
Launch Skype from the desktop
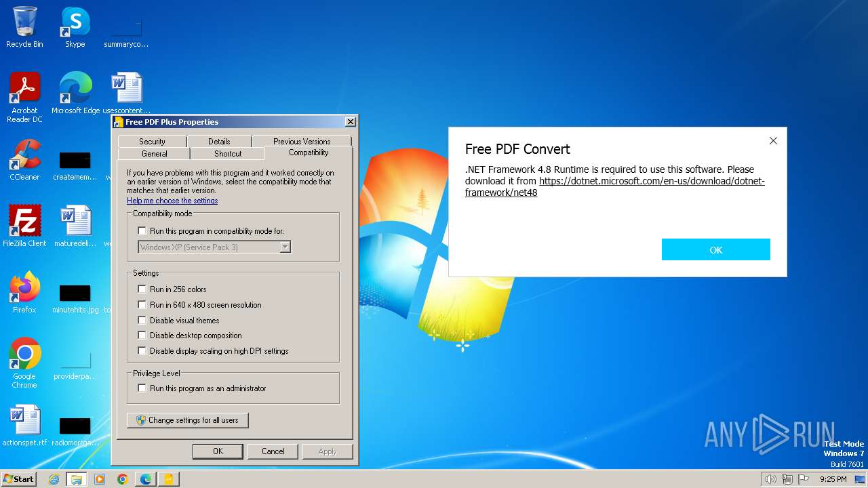(75, 27)
